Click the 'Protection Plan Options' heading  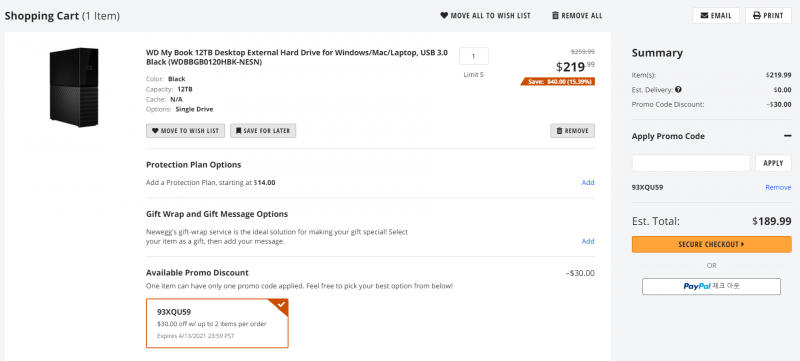click(193, 165)
